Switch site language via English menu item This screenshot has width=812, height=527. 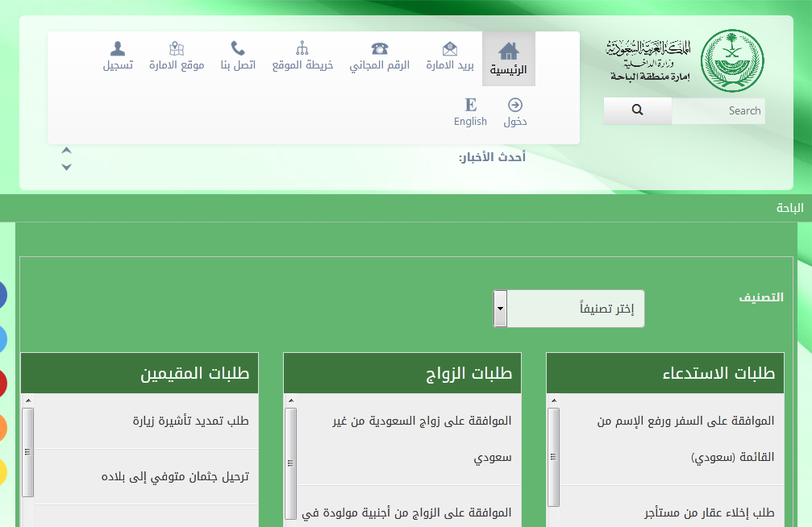[x=470, y=113]
